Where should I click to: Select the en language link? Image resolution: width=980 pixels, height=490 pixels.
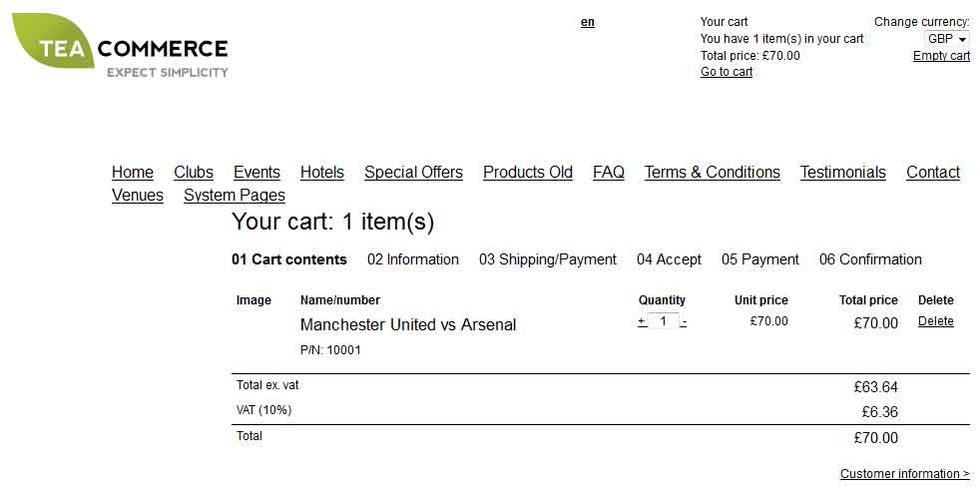pos(588,23)
